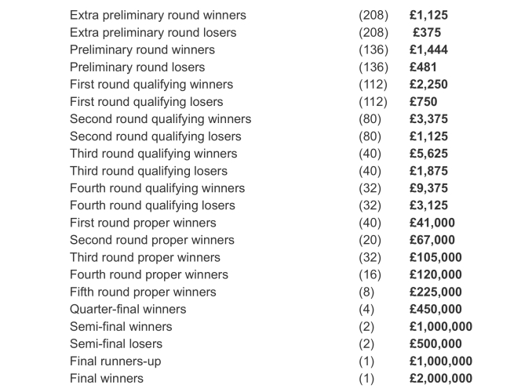This screenshot has height=392, width=532.
Task: Click the "Fourth round qualifying losers" label
Action: tap(152, 205)
